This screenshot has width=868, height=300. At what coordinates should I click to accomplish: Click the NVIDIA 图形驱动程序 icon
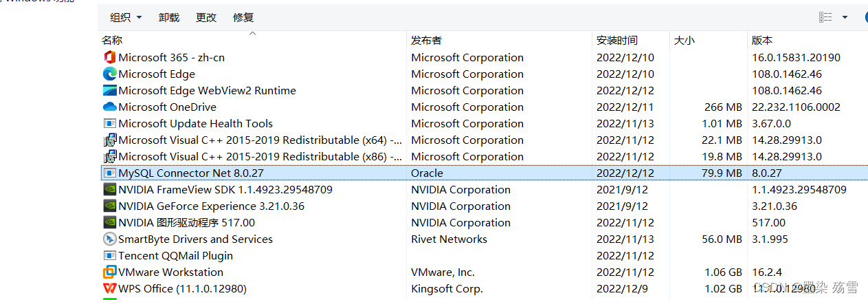(109, 222)
